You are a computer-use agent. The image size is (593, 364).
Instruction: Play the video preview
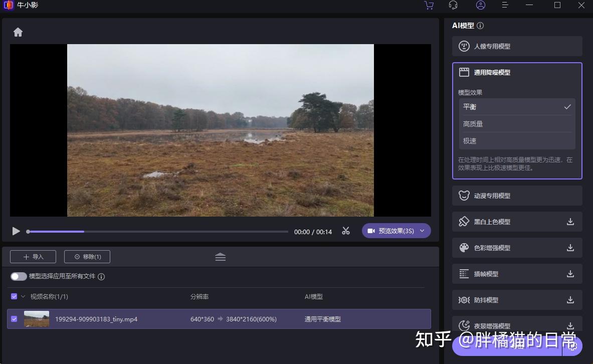point(16,231)
